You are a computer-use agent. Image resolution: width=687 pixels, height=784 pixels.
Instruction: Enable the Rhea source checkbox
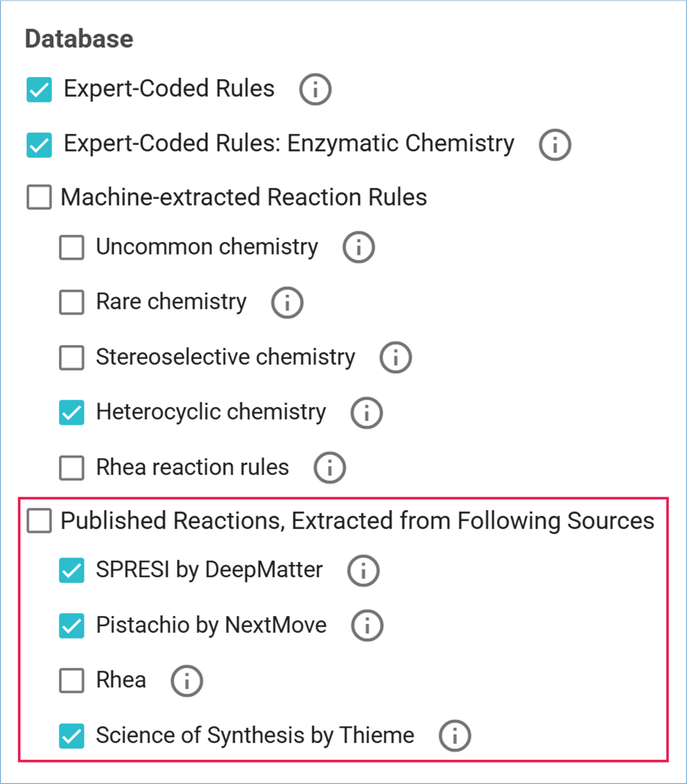pyautogui.click(x=71, y=680)
